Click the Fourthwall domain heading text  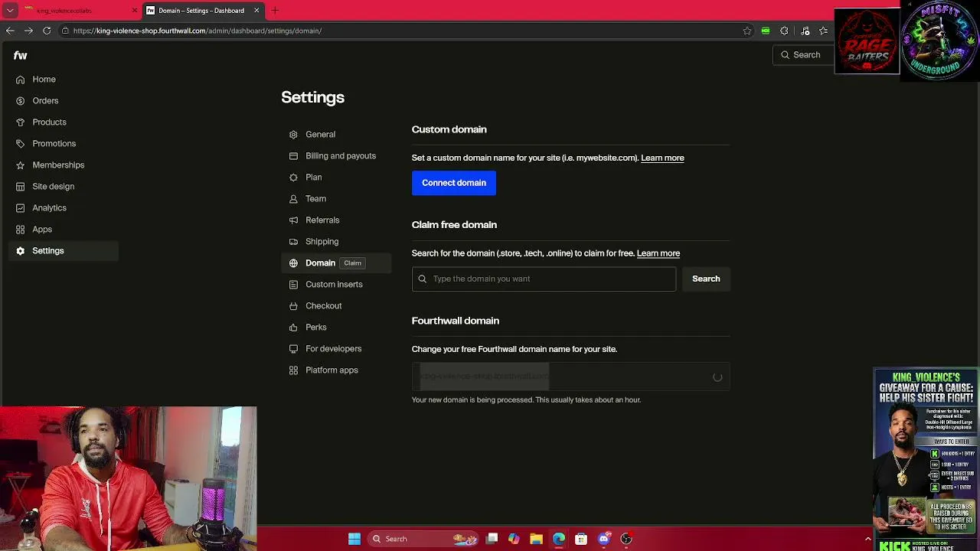click(455, 321)
